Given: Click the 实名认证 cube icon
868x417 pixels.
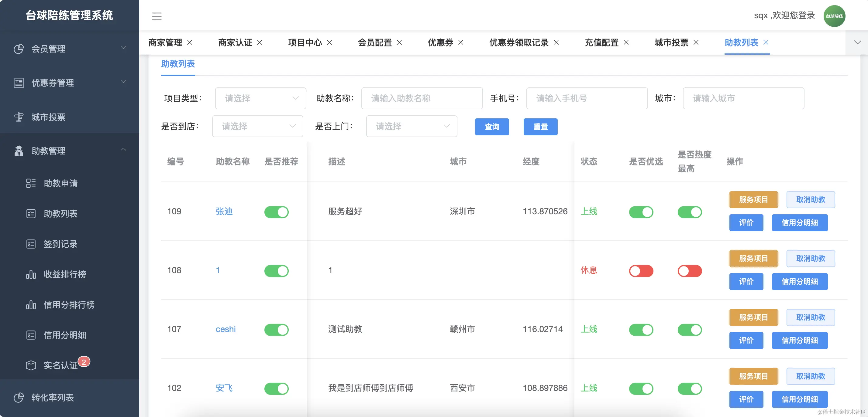Looking at the screenshot, I should [31, 365].
